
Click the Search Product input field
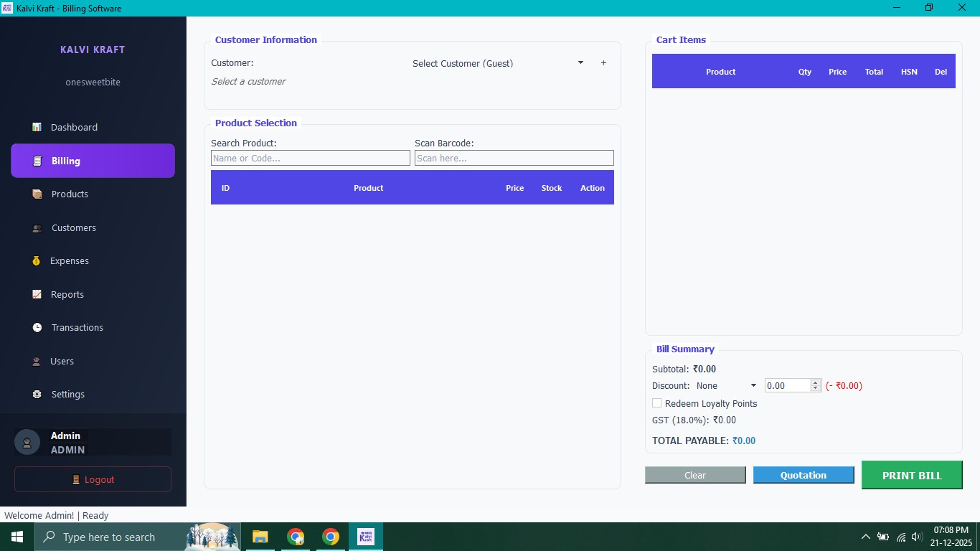pyautogui.click(x=310, y=158)
